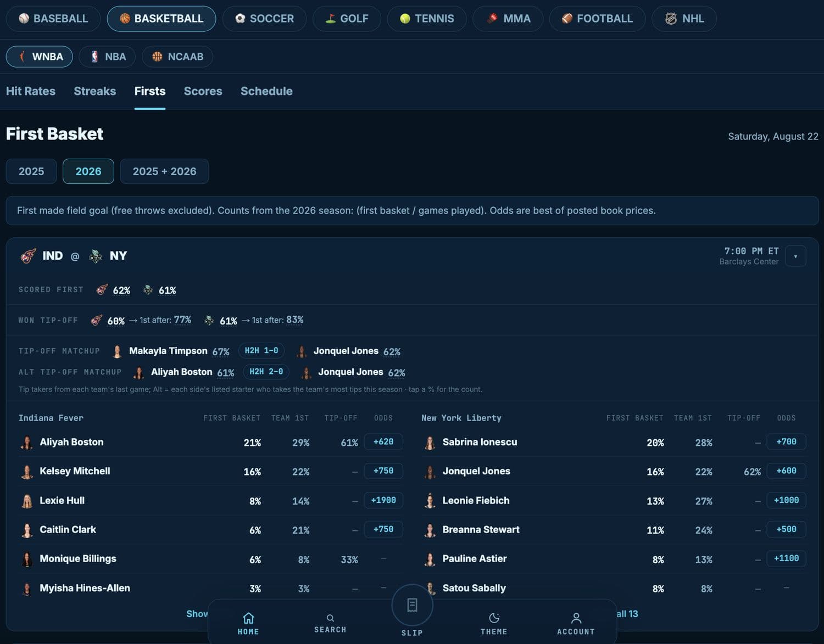The image size is (824, 644).
Task: Open the Schedule tab
Action: 266,91
